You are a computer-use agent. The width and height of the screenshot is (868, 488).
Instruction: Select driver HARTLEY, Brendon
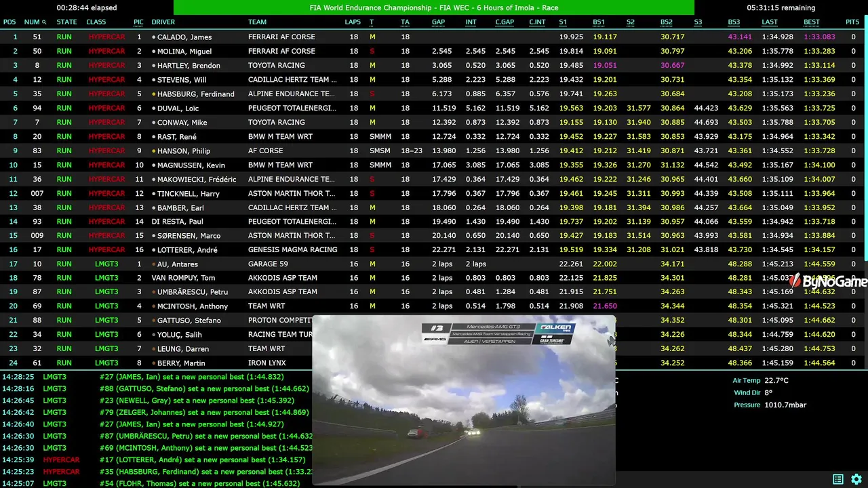coord(189,66)
